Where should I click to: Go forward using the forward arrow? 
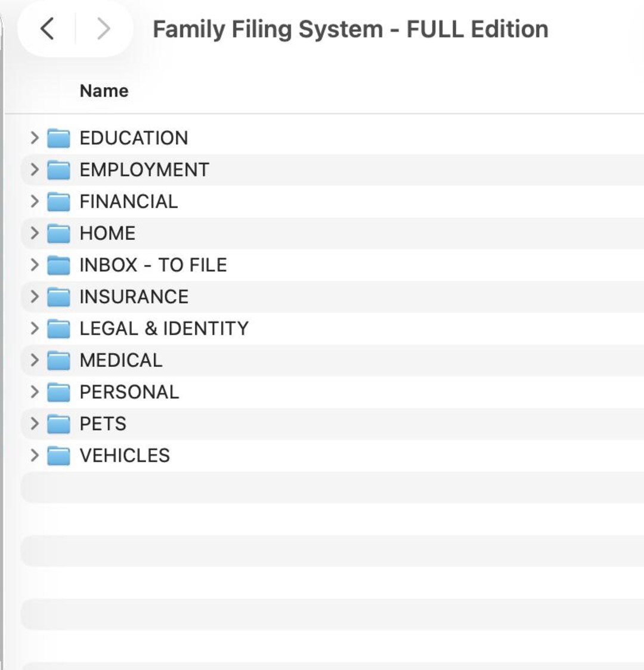(x=103, y=29)
